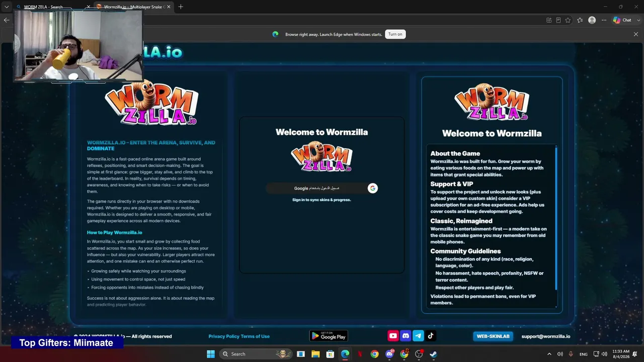This screenshot has width=644, height=362.
Task: Get it on Google Play badge
Action: [x=329, y=336]
